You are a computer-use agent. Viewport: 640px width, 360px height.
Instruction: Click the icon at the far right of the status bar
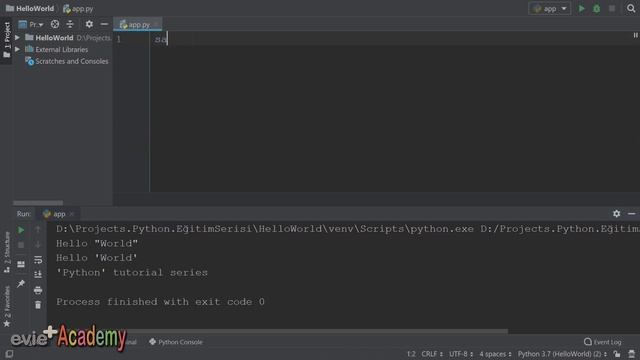[631, 354]
